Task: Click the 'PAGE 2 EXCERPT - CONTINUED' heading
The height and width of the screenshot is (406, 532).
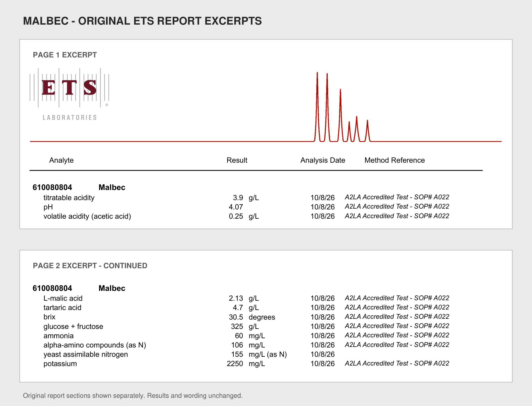Action: (x=90, y=266)
